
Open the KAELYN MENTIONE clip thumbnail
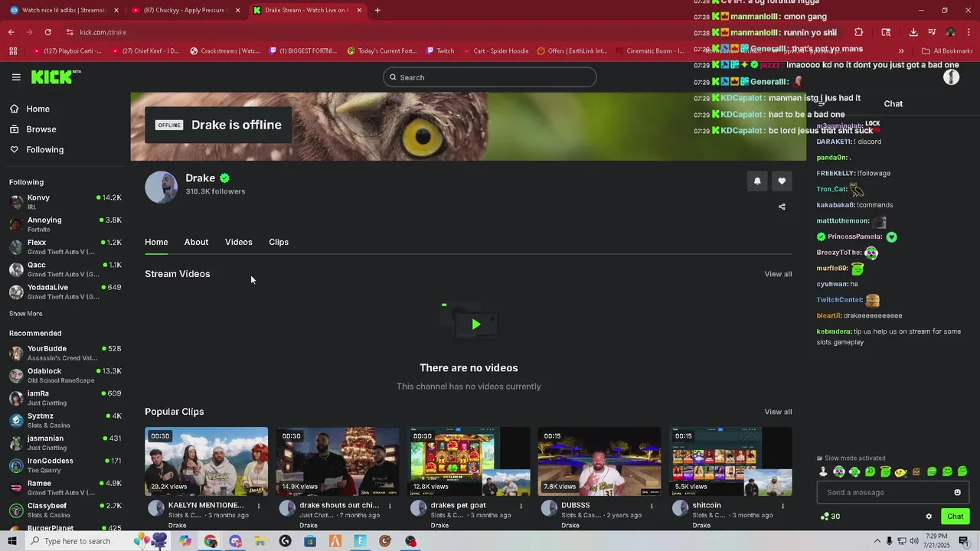click(207, 461)
